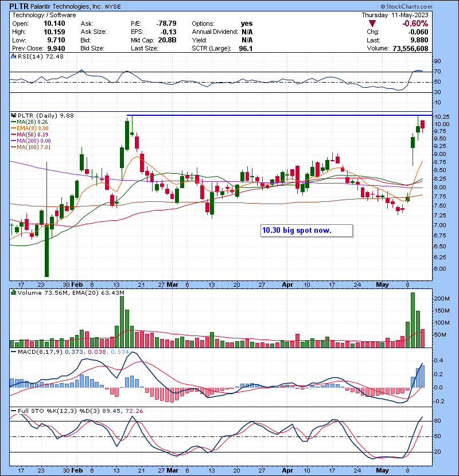Click the stochastic %D value 72.26
This screenshot has height=476, width=459.
pyautogui.click(x=134, y=411)
